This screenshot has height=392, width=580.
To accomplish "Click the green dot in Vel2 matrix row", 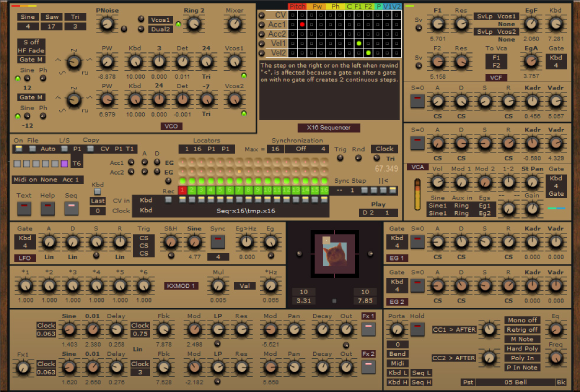I will tap(368, 53).
